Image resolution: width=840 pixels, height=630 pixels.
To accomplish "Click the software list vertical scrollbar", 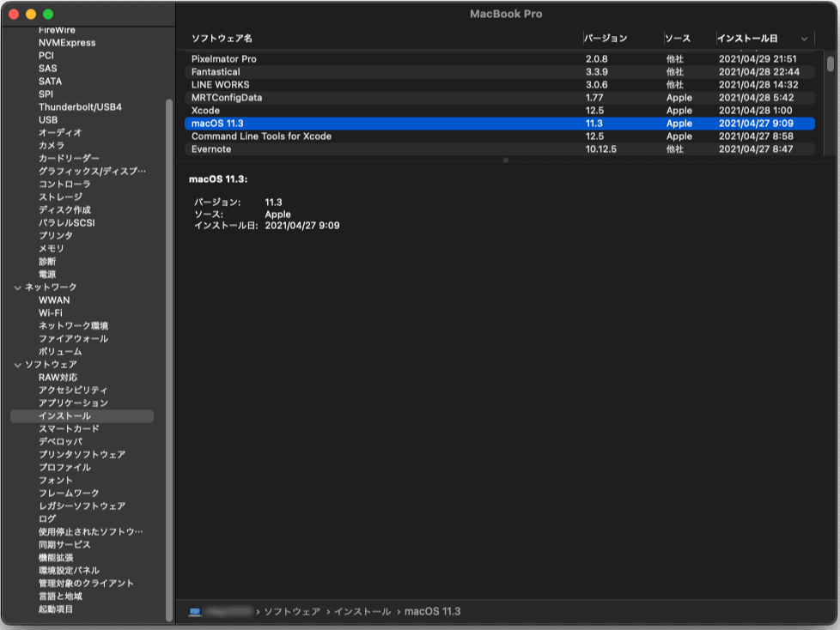I will (830, 64).
